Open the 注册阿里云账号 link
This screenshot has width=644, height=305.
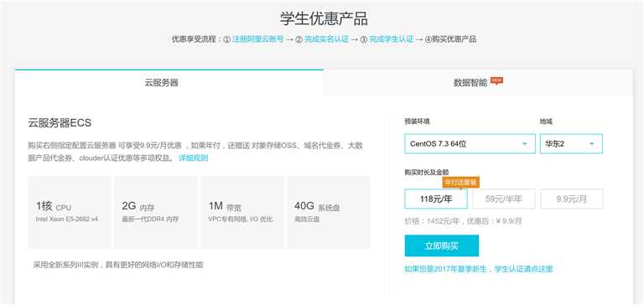point(258,39)
